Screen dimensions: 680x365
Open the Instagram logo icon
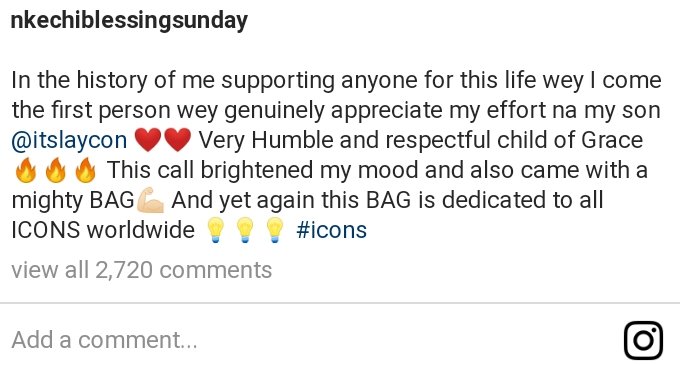tap(643, 340)
